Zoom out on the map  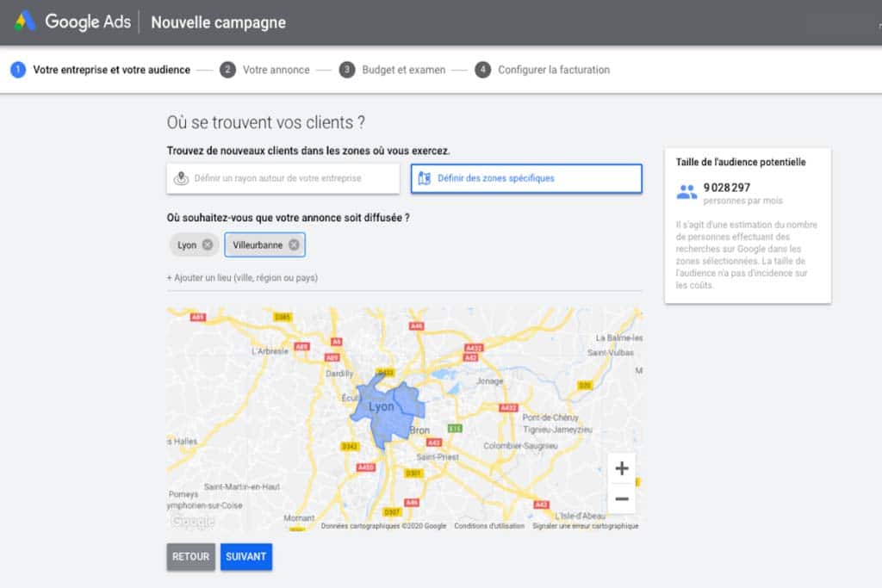point(622,498)
